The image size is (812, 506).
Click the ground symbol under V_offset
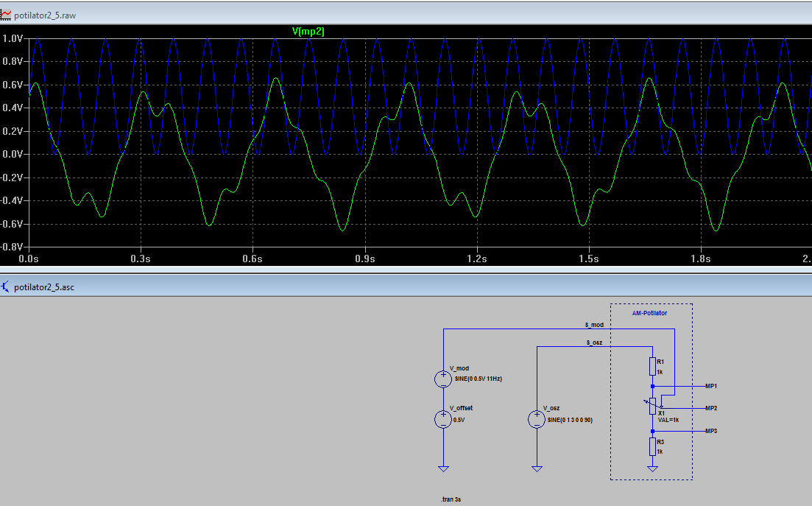click(443, 468)
